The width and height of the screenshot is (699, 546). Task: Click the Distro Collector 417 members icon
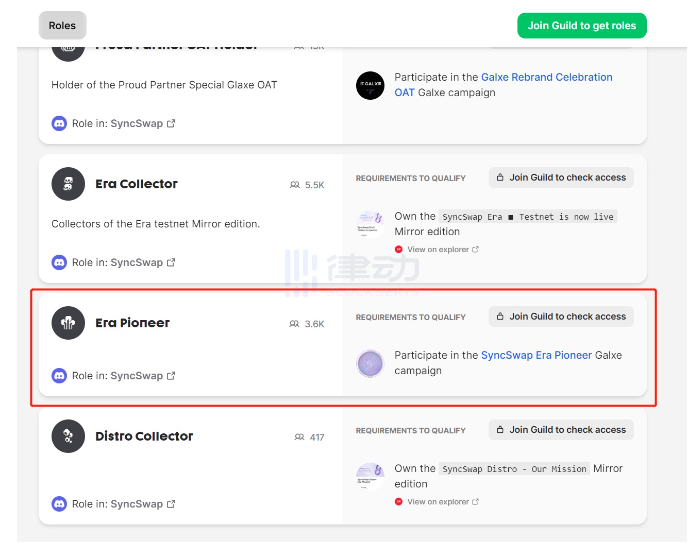tap(300, 437)
